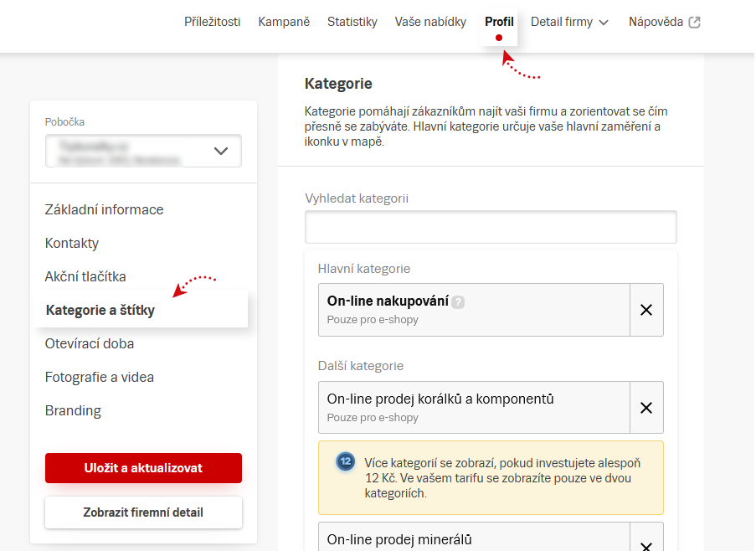Expand the Detail firmy dropdown menu
Screen dimensions: 756x551
click(x=569, y=23)
